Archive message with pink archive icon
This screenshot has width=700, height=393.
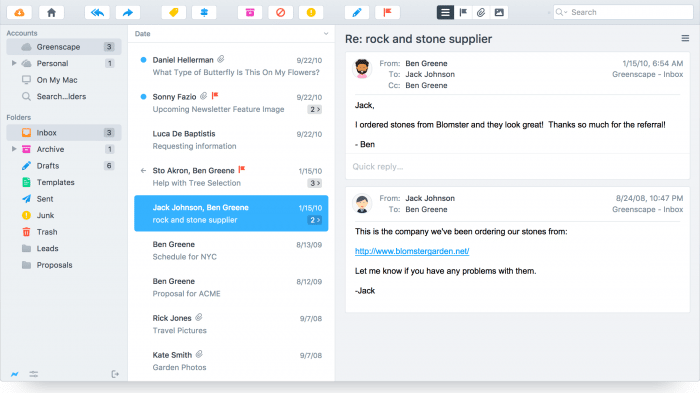[x=250, y=13]
